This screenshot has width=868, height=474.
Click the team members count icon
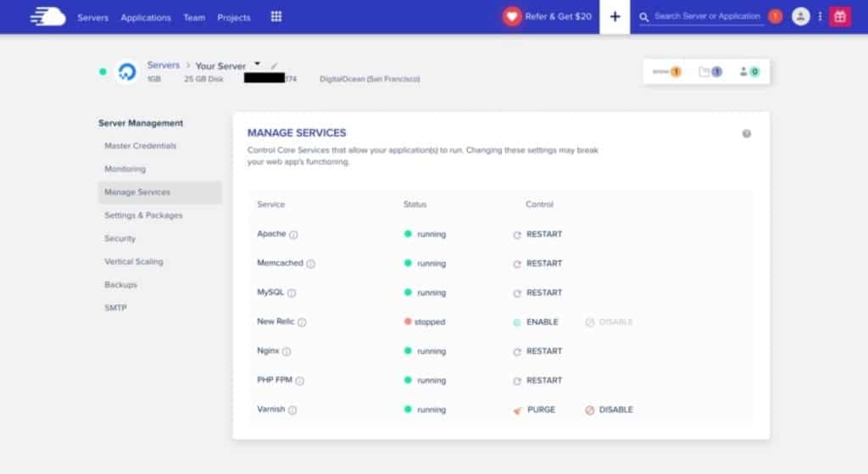(749, 71)
